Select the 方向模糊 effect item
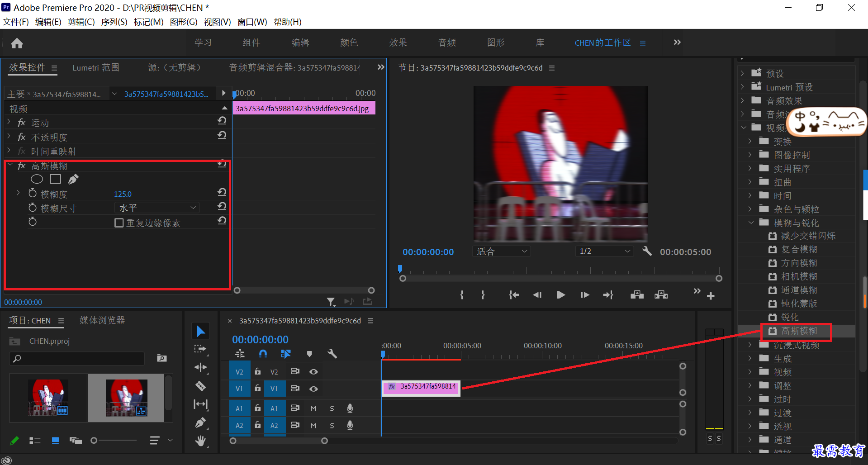 point(799,263)
